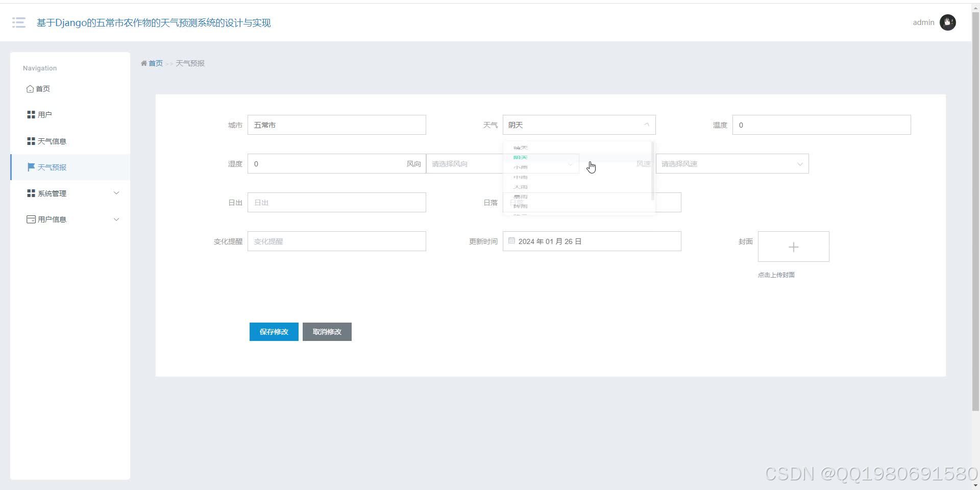The width and height of the screenshot is (980, 490).
Task: Focus the 湿度 input field
Action: click(x=337, y=164)
